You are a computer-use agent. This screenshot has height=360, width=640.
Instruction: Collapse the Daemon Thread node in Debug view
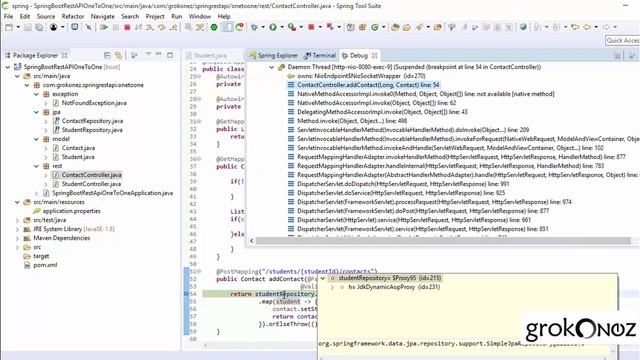[x=271, y=67]
